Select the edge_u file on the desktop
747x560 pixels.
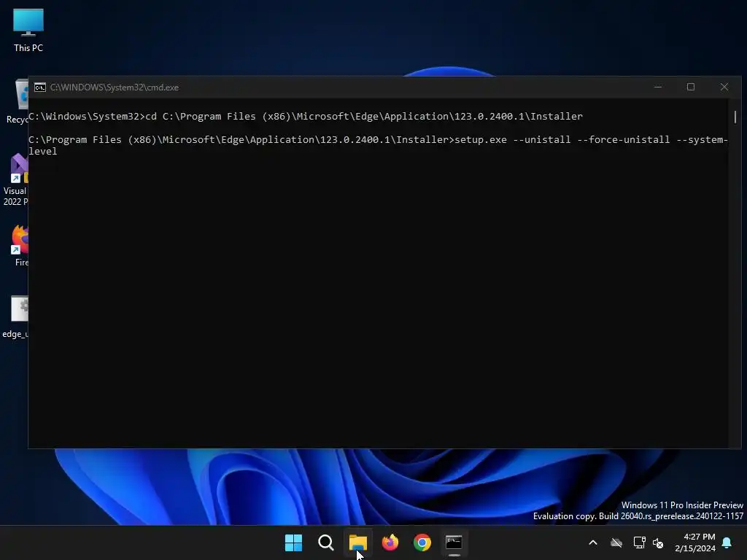click(x=16, y=316)
